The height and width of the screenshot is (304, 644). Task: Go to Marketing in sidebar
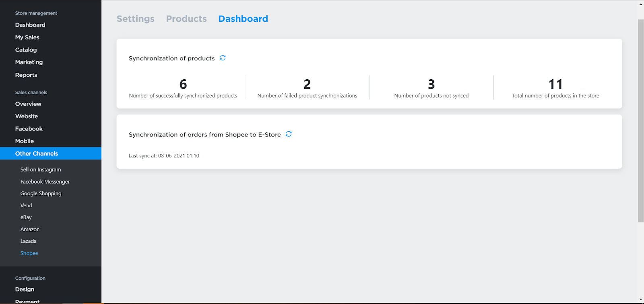(x=29, y=62)
